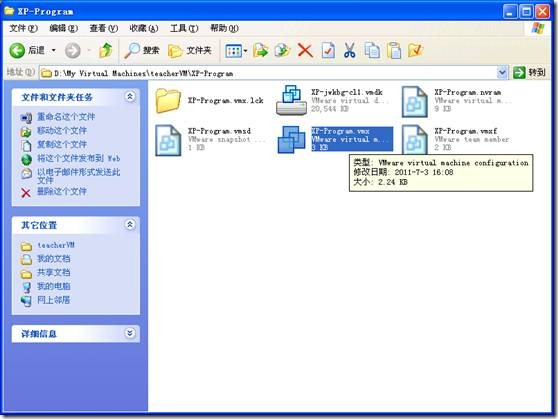
Task: Click the XP-Program.vmsd file name text
Action: coord(219,131)
